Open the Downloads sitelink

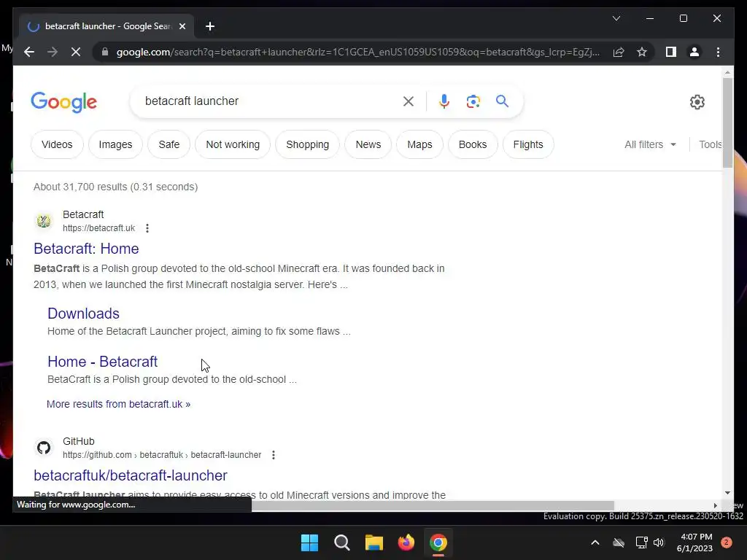[x=83, y=314]
